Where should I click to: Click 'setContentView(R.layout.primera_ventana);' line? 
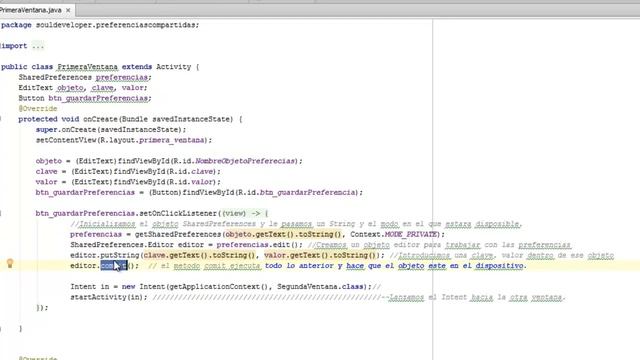tap(124, 140)
